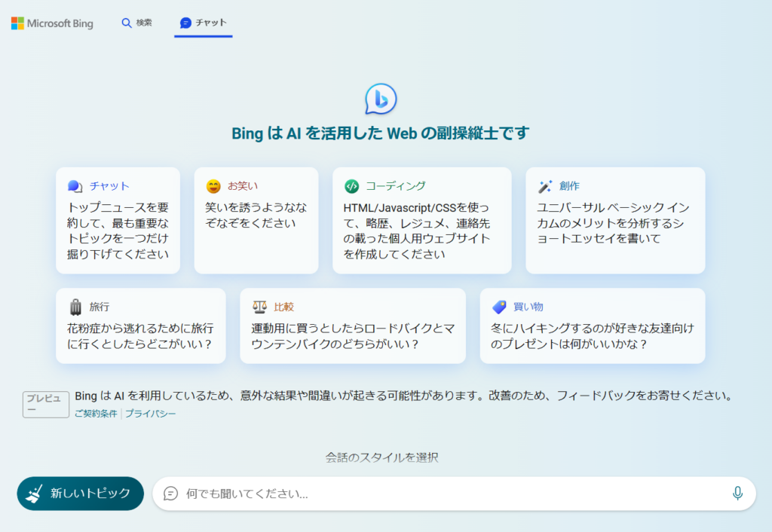Click the magnifier search icon
This screenshot has width=772, height=532.
[127, 23]
